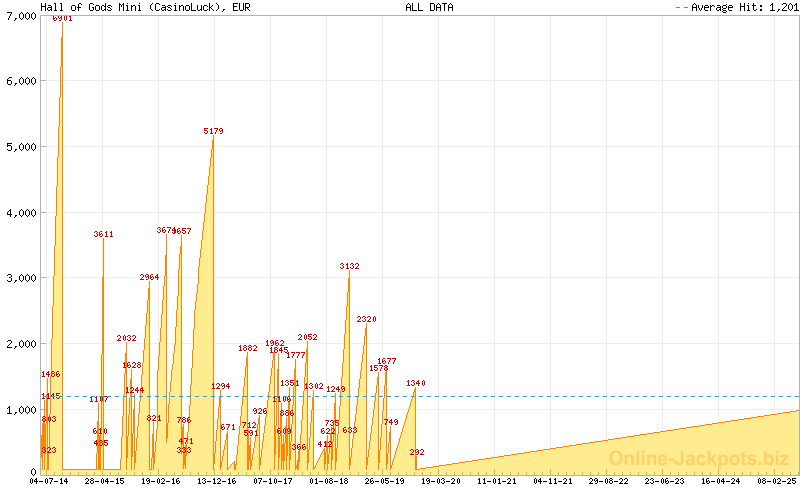Select the 3611 jackpot value label
Screen dimensions: 800x490
[x=104, y=234]
